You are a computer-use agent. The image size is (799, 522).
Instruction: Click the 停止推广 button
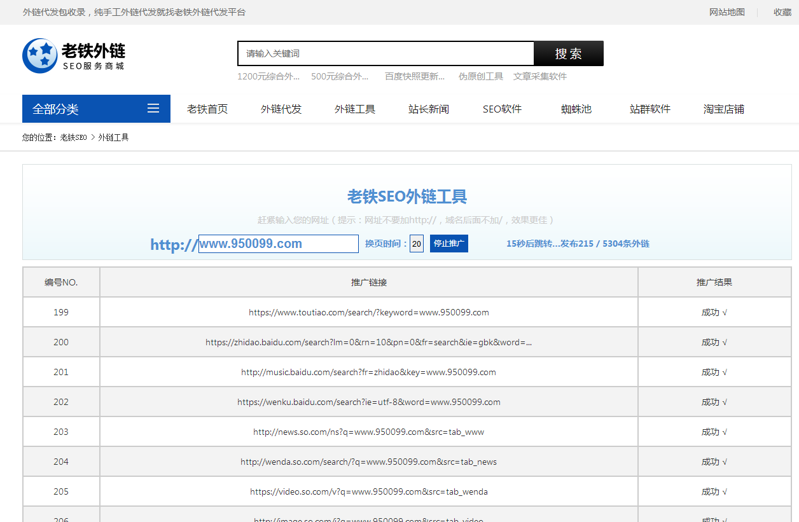click(449, 244)
